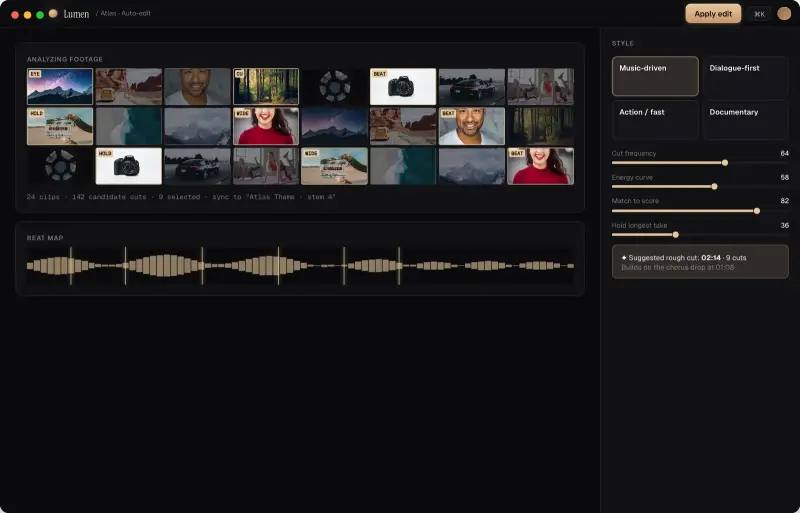Click the Atlas · Auto-edit breadcrumb

(x=126, y=13)
